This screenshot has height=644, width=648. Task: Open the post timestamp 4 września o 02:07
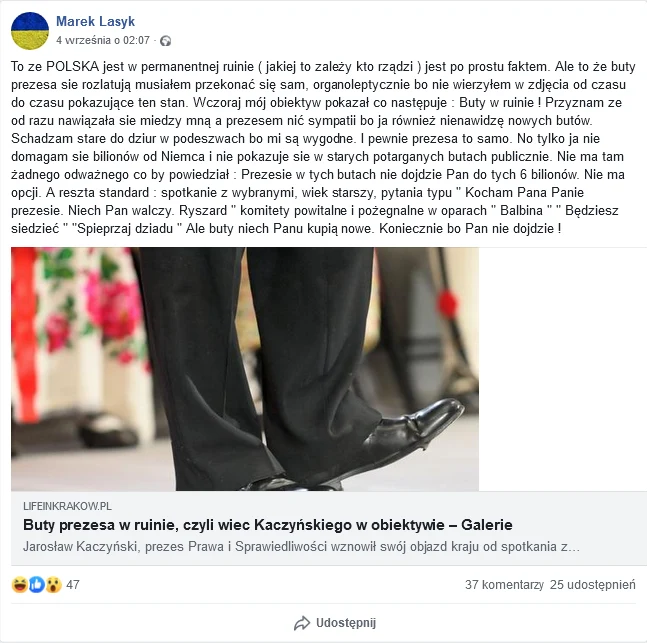point(103,41)
